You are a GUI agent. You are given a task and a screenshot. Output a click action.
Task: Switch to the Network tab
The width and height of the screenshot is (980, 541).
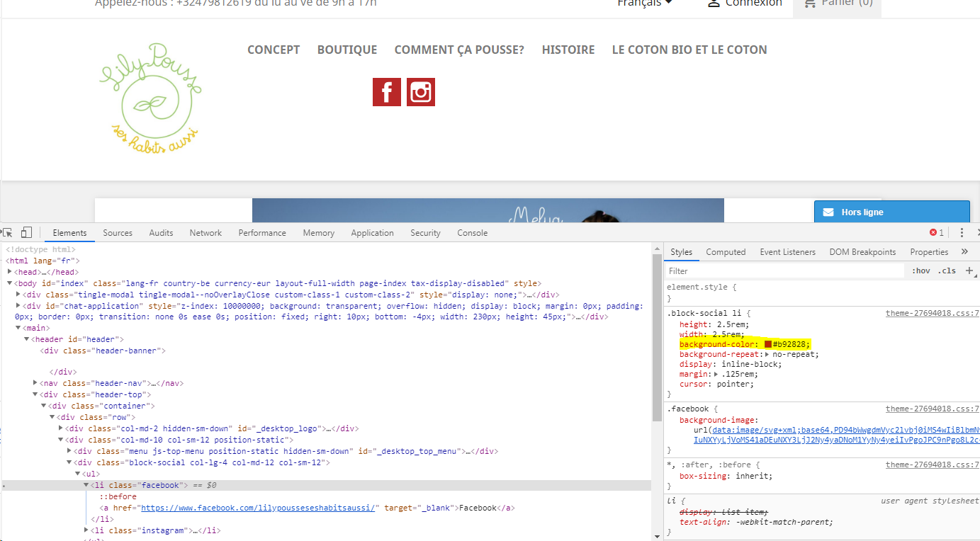click(205, 232)
